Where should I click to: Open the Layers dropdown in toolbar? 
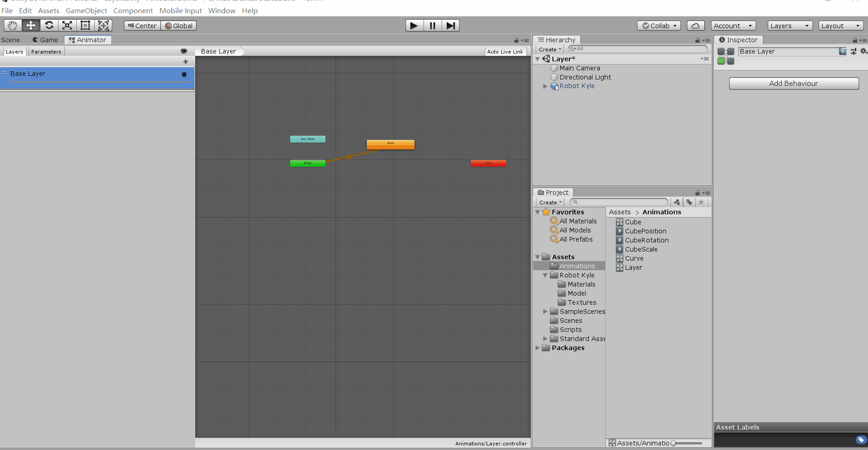[x=790, y=26]
